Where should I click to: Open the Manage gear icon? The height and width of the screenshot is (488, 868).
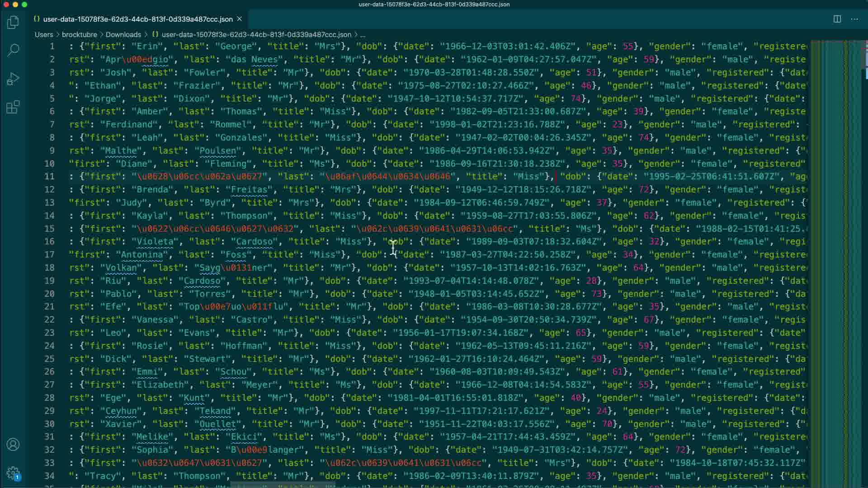(x=13, y=473)
